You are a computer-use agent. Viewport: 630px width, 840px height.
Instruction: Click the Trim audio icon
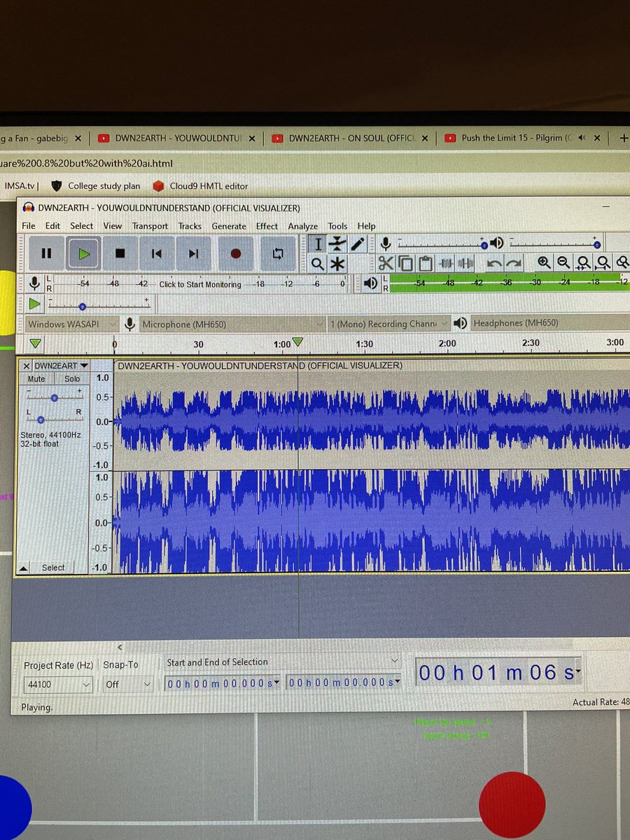[x=447, y=263]
